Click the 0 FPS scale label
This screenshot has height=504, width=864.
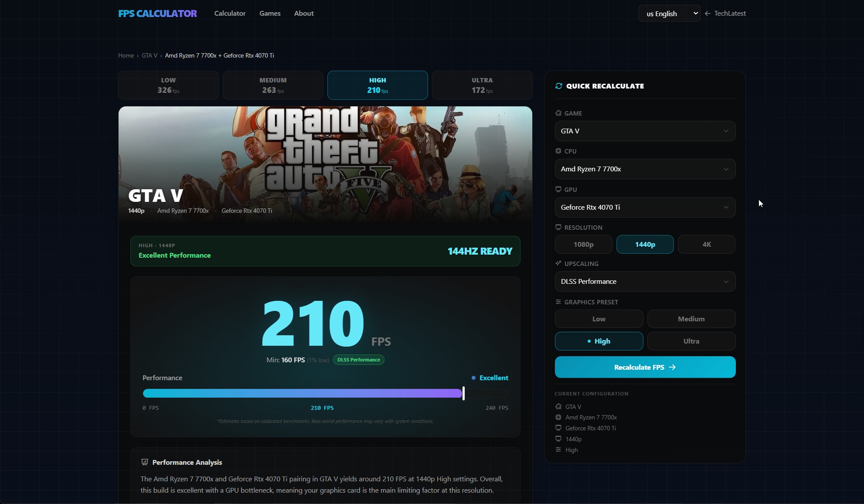tap(150, 408)
